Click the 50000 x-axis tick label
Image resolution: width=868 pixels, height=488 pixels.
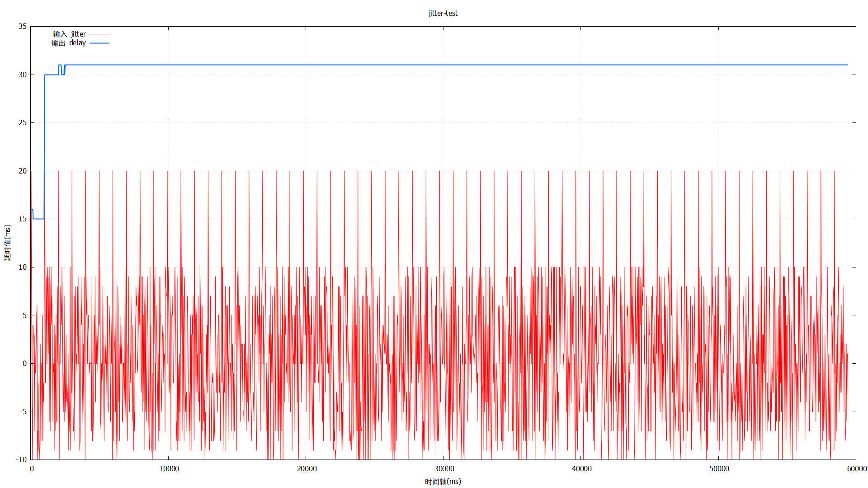click(x=719, y=469)
